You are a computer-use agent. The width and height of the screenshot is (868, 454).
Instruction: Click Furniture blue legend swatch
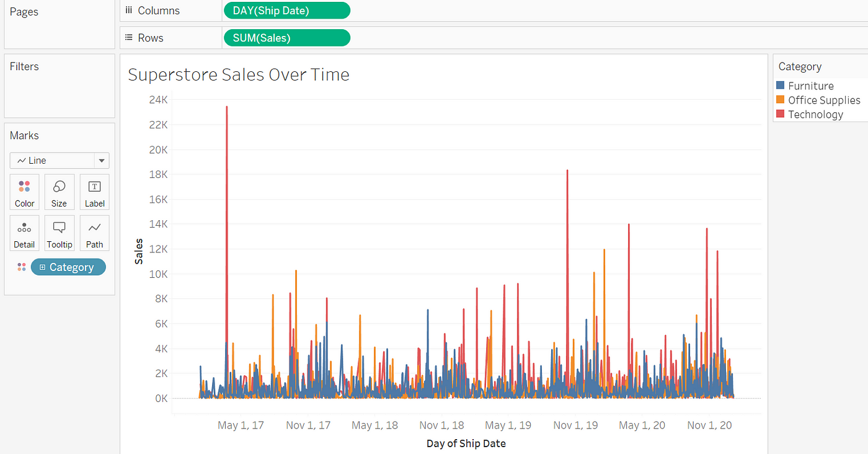pyautogui.click(x=781, y=86)
